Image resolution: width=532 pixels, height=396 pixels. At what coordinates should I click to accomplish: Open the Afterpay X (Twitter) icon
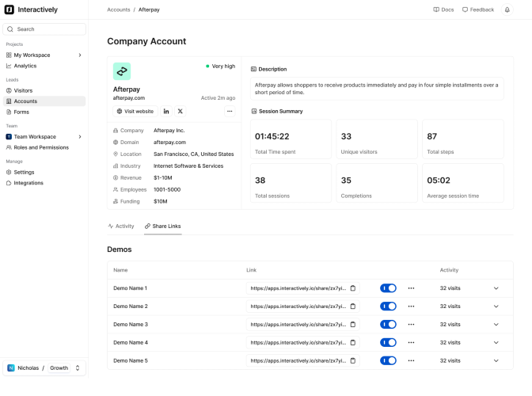[180, 112]
